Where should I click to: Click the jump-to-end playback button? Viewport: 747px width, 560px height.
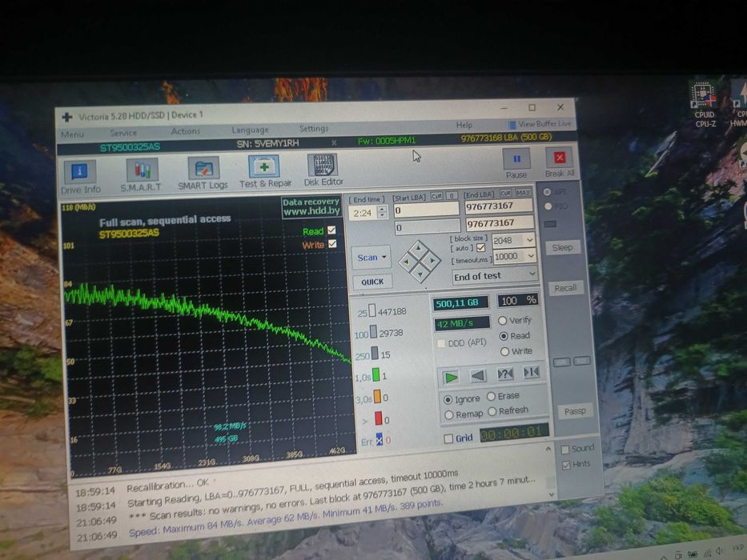coord(531,372)
